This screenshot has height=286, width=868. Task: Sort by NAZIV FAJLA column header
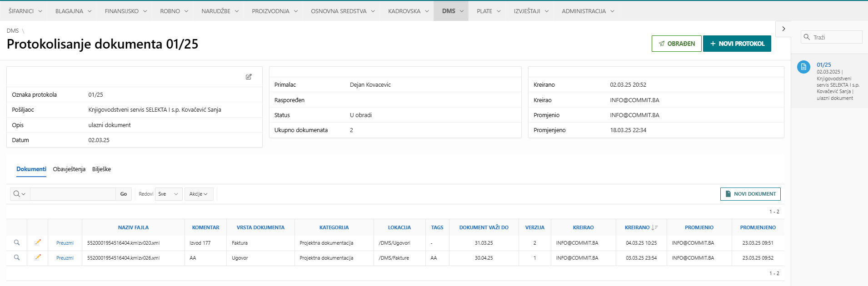[133, 227]
